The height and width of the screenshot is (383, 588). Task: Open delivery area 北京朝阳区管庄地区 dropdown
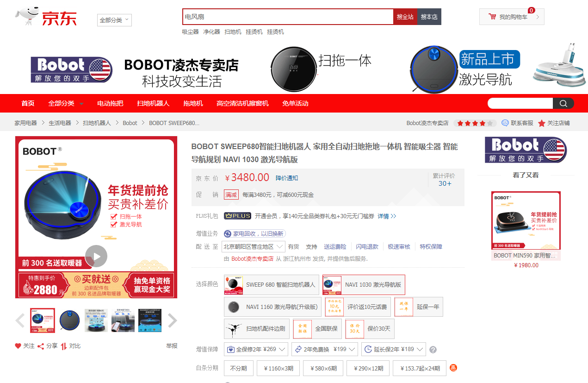pyautogui.click(x=254, y=247)
